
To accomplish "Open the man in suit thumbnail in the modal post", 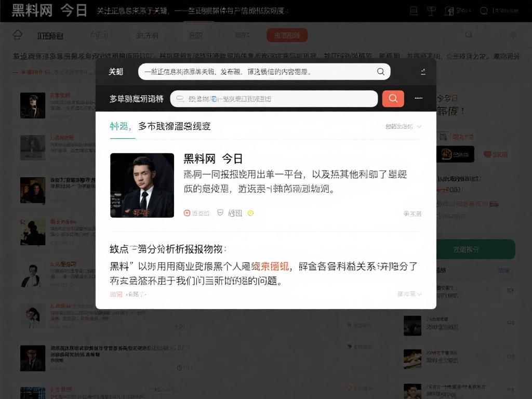I will 142,185.
